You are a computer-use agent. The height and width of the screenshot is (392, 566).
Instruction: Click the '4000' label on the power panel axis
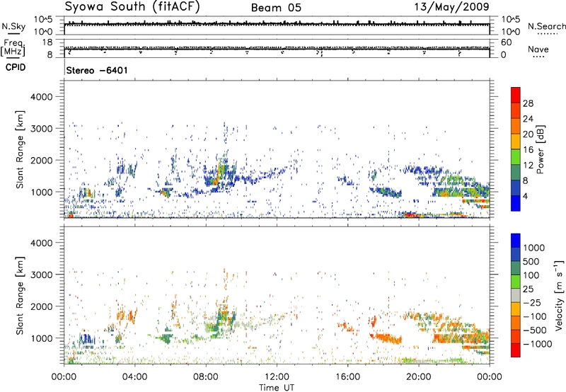42,97
